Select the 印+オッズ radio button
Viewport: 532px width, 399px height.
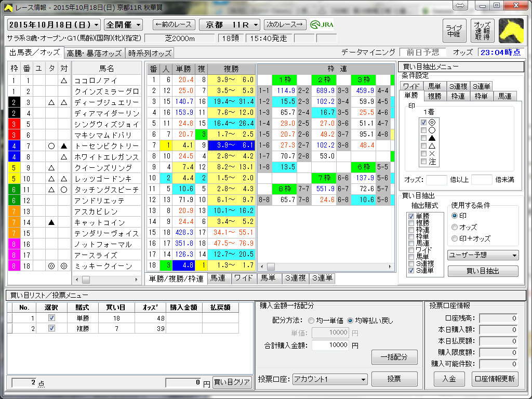pyautogui.click(x=455, y=238)
